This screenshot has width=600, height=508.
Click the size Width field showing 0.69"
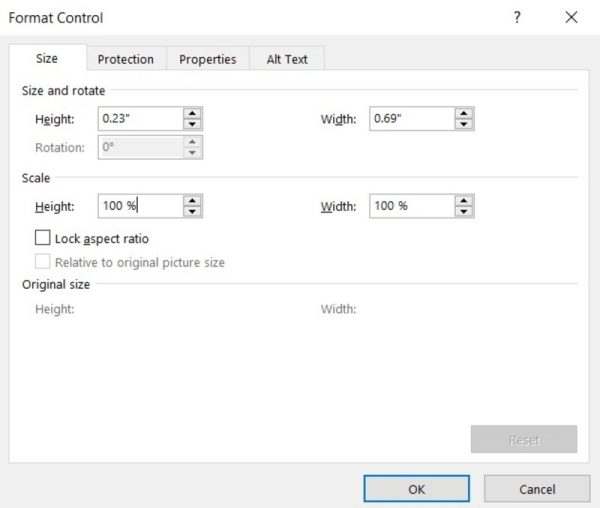(x=412, y=119)
